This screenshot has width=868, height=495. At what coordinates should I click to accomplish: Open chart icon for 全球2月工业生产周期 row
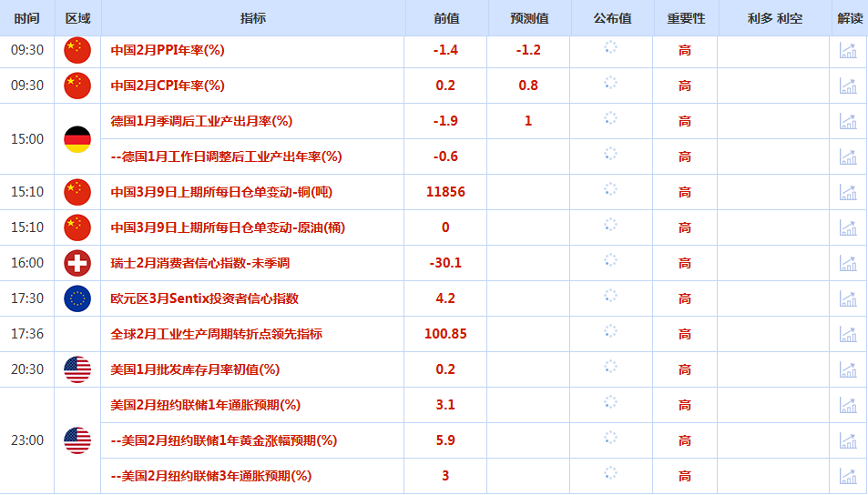coord(848,334)
